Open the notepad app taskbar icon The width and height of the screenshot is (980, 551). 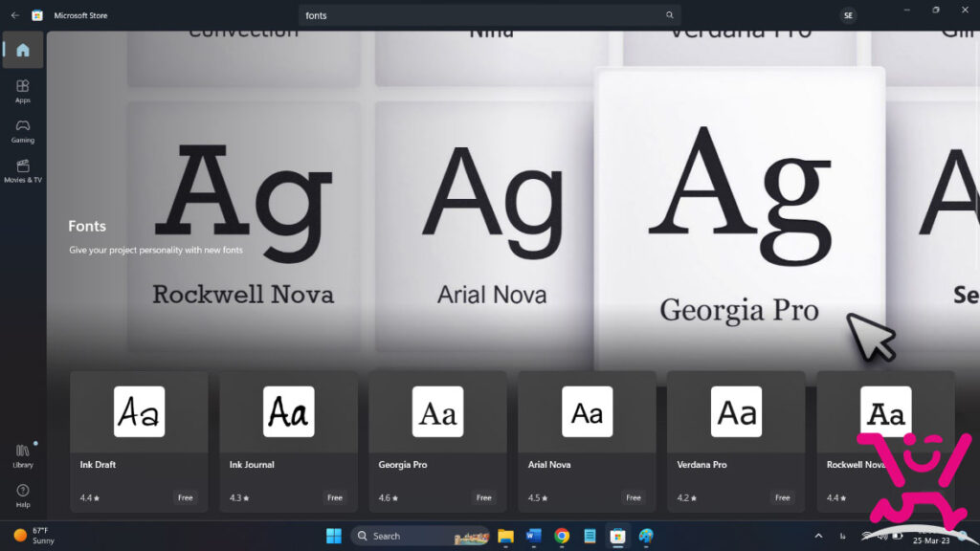pyautogui.click(x=590, y=536)
